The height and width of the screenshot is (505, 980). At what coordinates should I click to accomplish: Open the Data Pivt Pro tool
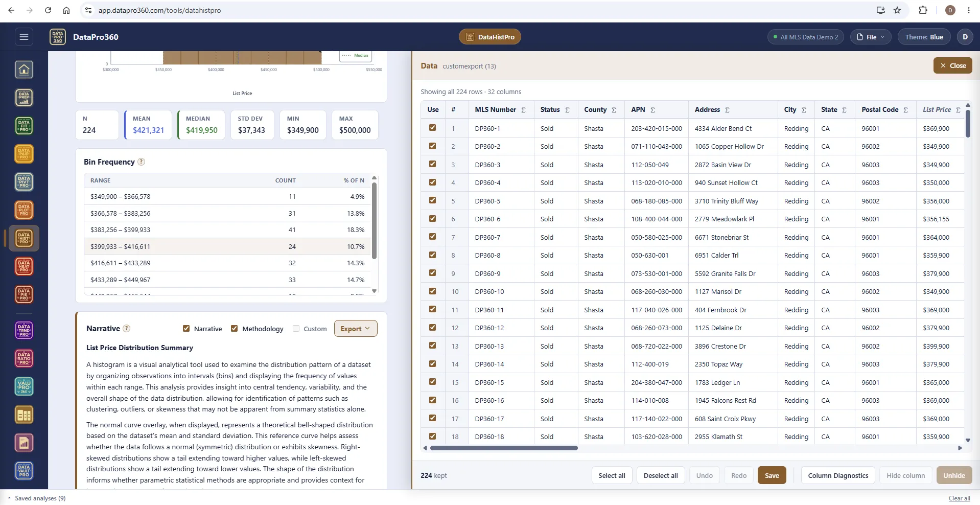pyautogui.click(x=24, y=182)
